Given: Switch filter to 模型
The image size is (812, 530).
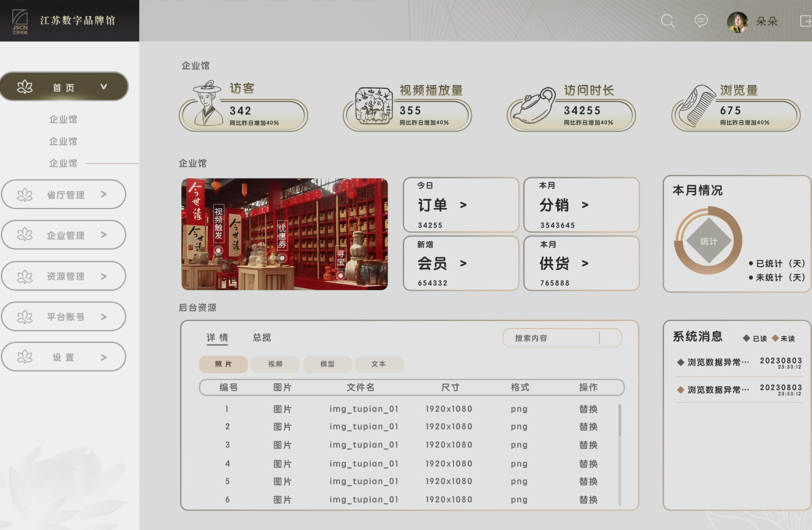Looking at the screenshot, I should click(x=327, y=364).
